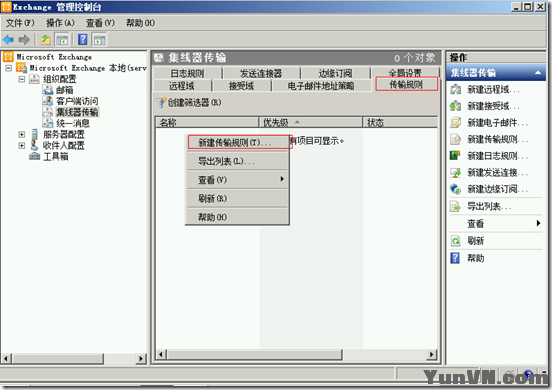The width and height of the screenshot is (552, 390).
Task: Expand the 服务器配置 tree node
Action: point(22,134)
